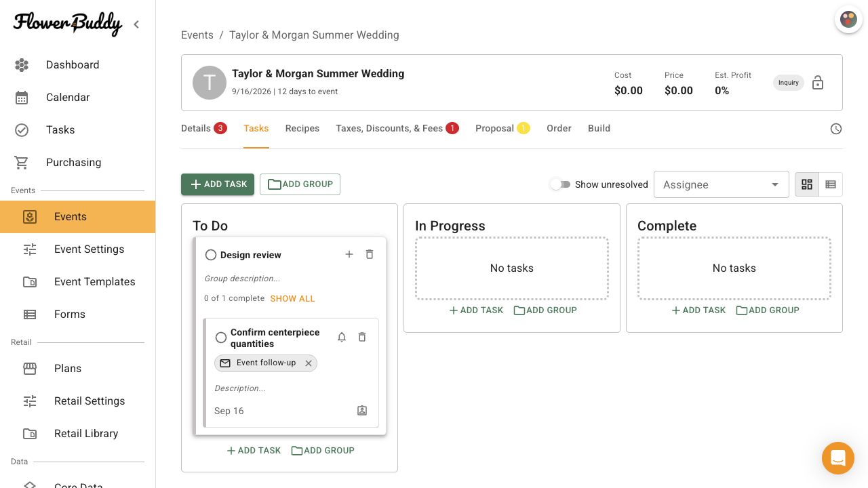Image resolution: width=868 pixels, height=488 pixels.
Task: Click the Sep 16 due date
Action: click(x=229, y=411)
